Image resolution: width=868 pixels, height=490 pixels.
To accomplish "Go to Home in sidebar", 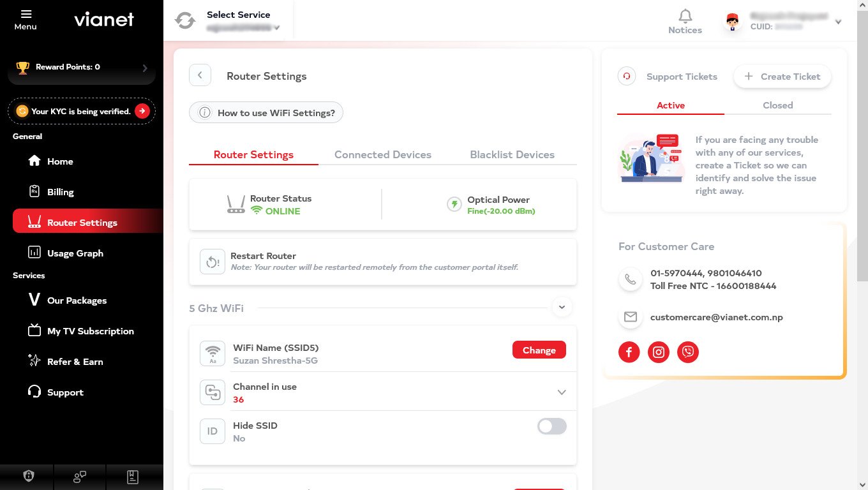I will (x=88, y=161).
